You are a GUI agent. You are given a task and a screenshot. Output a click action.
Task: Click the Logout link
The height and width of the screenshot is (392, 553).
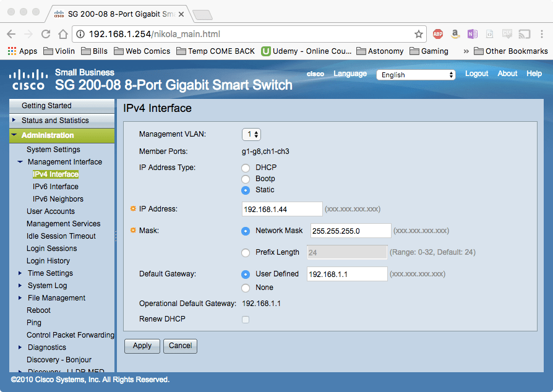pyautogui.click(x=476, y=74)
